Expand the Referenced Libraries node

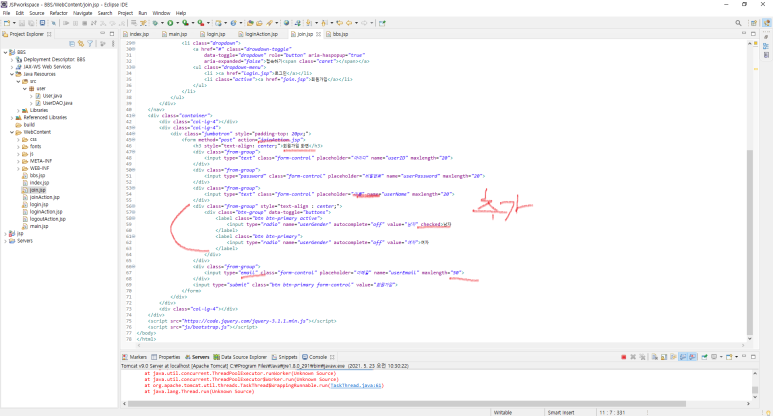pyautogui.click(x=12, y=118)
